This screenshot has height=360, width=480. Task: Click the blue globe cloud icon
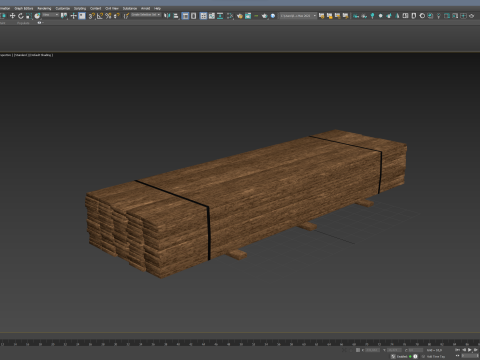[273, 16]
